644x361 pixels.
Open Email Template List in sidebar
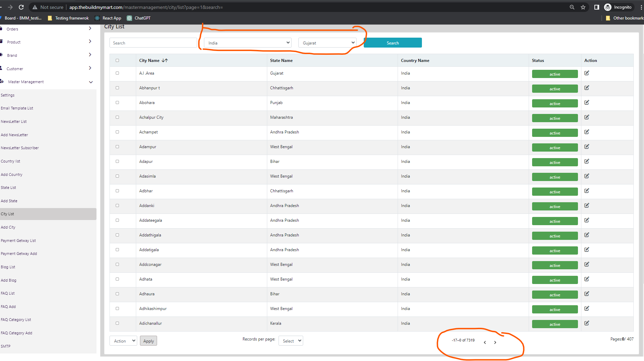(x=17, y=108)
